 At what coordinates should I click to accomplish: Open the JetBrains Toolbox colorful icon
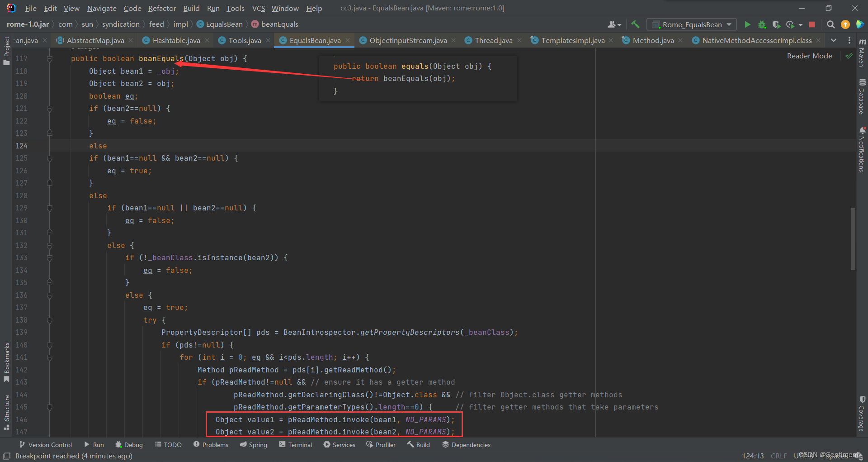(859, 24)
